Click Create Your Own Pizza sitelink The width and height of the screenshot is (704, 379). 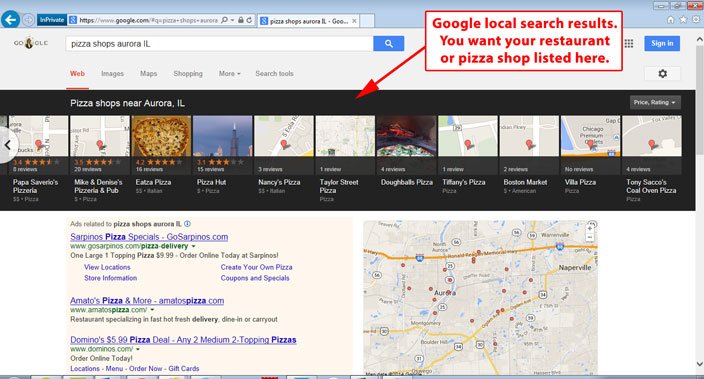click(256, 267)
